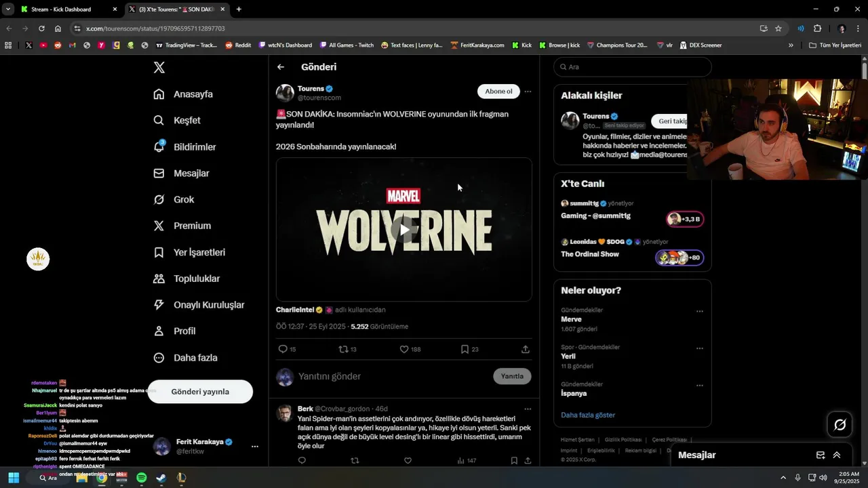The image size is (868, 488).
Task: Open Onaylı Kuruluşlar page
Action: coord(199,305)
